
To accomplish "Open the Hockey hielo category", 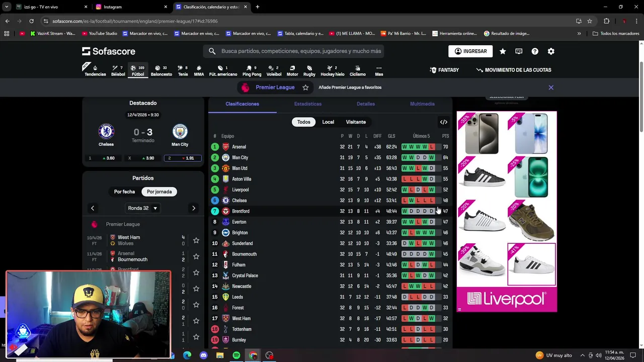I will point(333,71).
